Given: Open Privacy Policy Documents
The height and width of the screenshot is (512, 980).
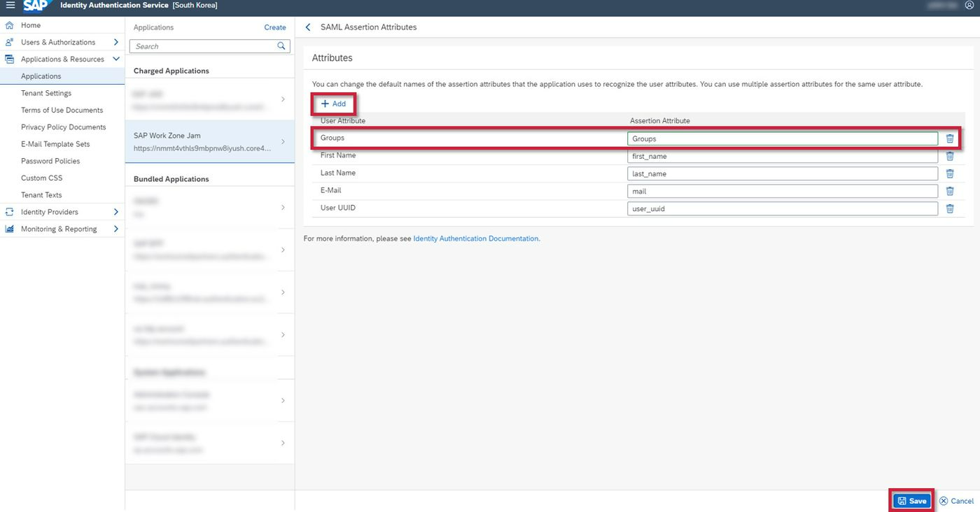Looking at the screenshot, I should (64, 127).
